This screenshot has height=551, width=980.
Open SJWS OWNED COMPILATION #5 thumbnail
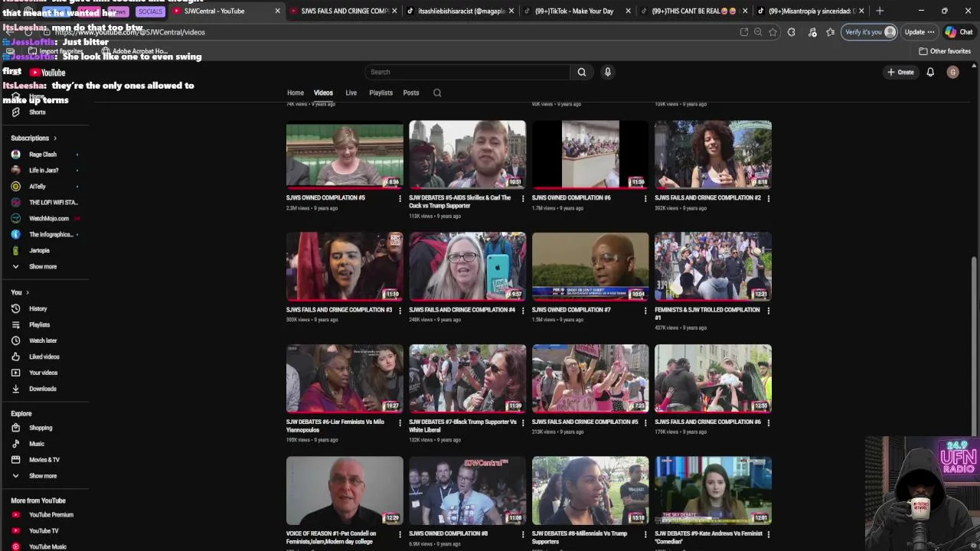[345, 155]
